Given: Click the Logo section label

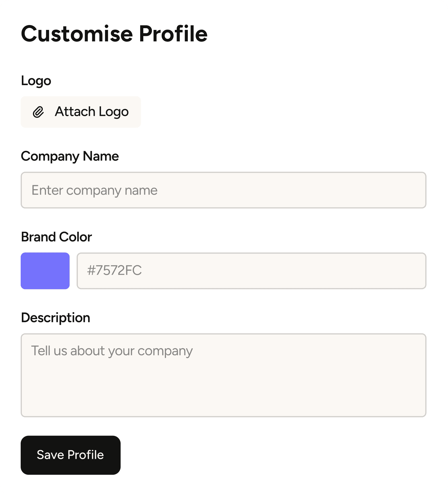Looking at the screenshot, I should click(36, 81).
